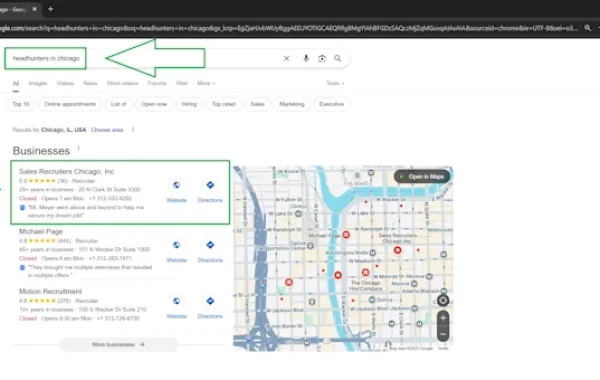This screenshot has width=600, height=380.
Task: Apply the Top 10 filter chip
Action: [x=21, y=104]
